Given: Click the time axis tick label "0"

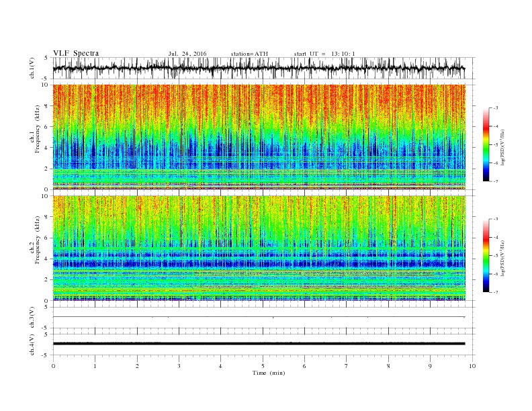Looking at the screenshot, I should click(53, 366).
